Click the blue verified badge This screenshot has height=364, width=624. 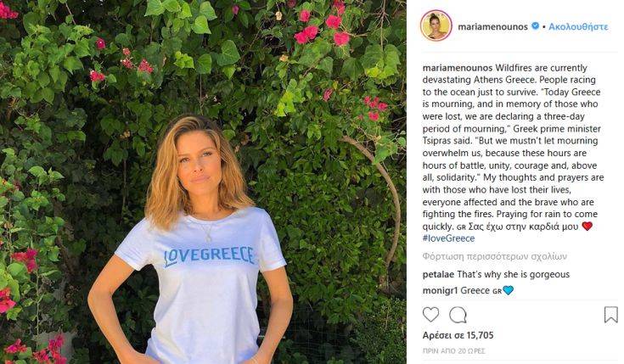coord(535,26)
